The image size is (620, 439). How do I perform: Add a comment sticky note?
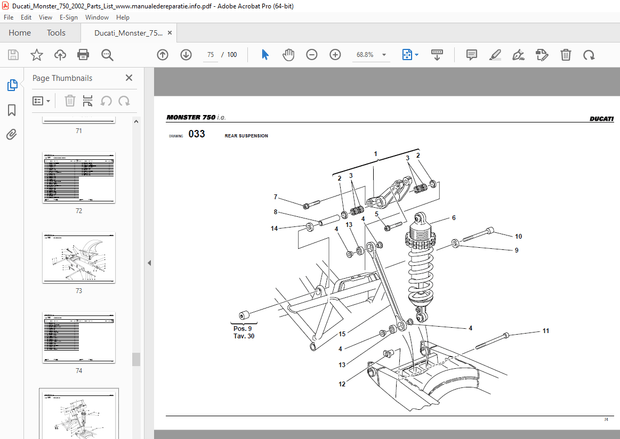click(471, 55)
